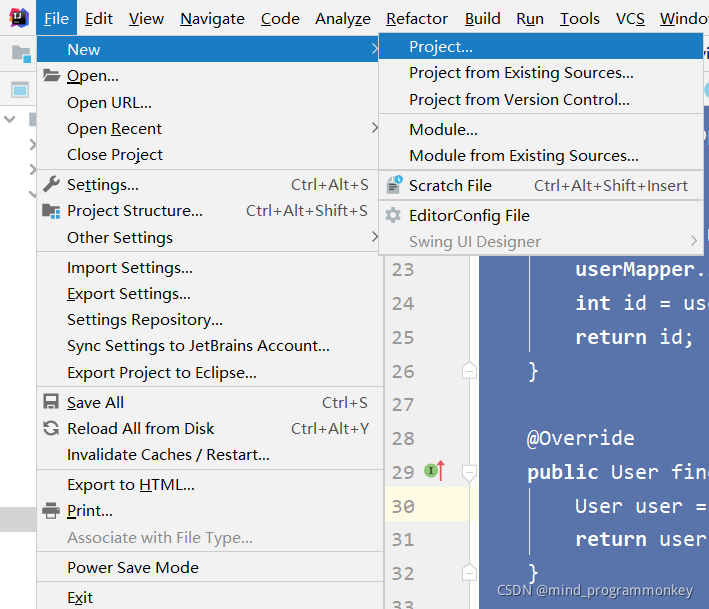Screen dimensions: 709x609
Task: Expand the Other Settings submenu arrow
Action: click(374, 236)
